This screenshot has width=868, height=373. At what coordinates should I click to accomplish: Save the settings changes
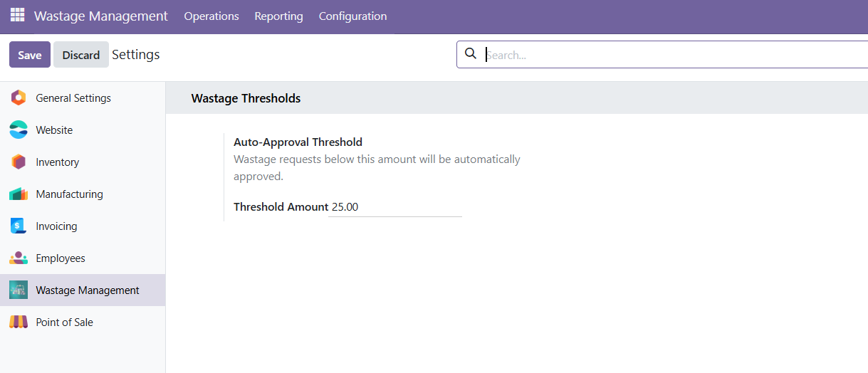[x=30, y=55]
